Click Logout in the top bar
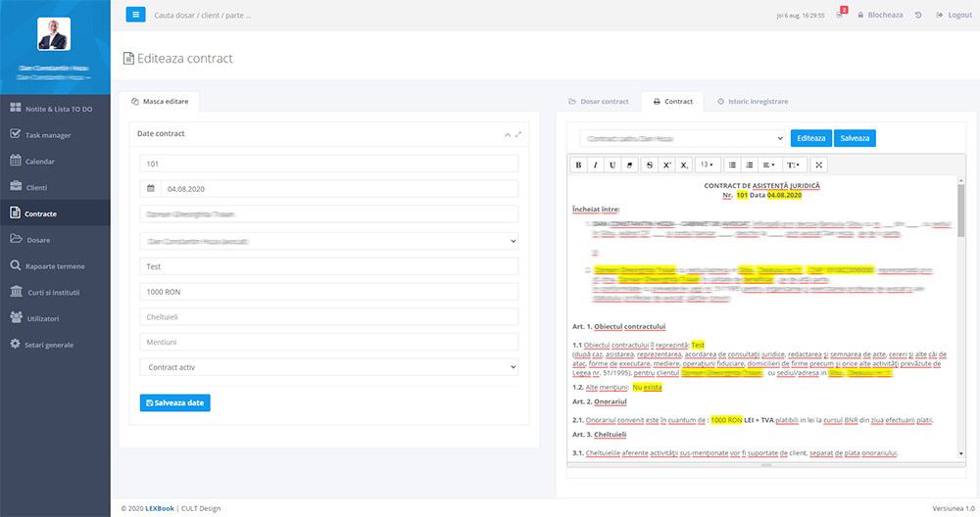Screen dimensions: 980x517 pyautogui.click(x=955, y=15)
